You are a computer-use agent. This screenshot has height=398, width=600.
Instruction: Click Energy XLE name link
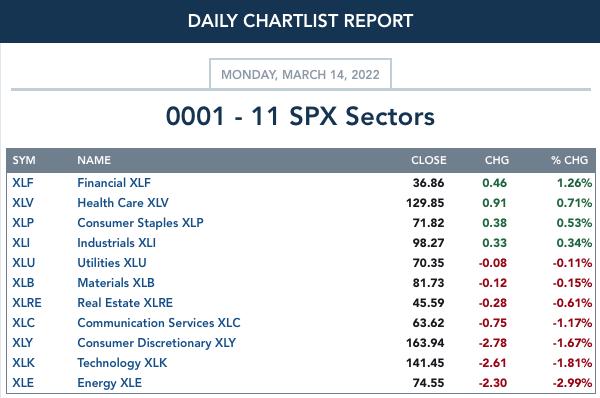pos(109,383)
